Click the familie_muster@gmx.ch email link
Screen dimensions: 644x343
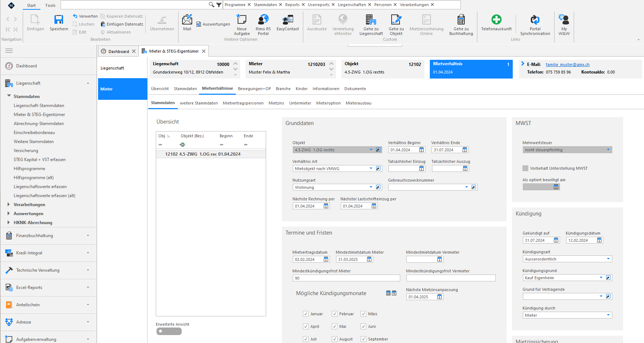click(x=568, y=64)
